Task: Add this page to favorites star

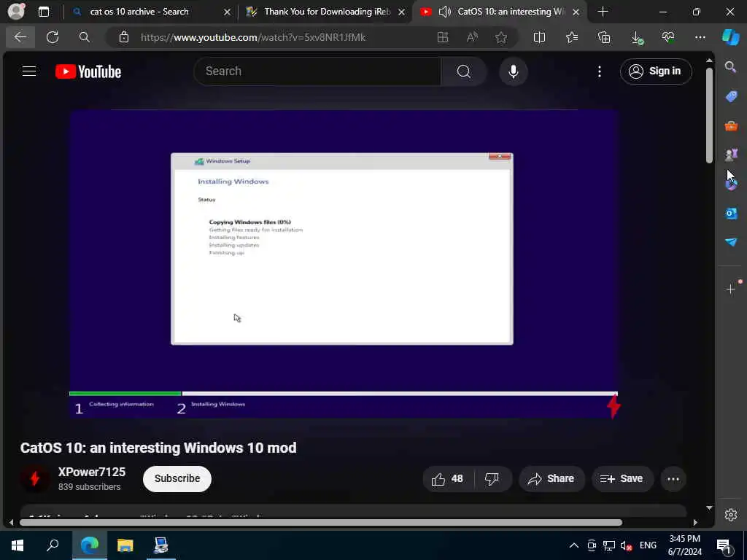Action: [x=500, y=37]
